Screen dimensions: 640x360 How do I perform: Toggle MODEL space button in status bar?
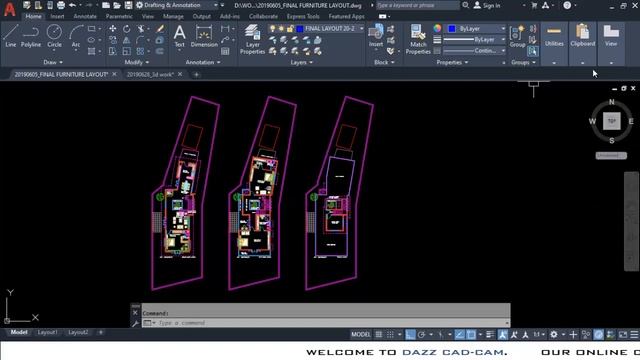coord(361,335)
